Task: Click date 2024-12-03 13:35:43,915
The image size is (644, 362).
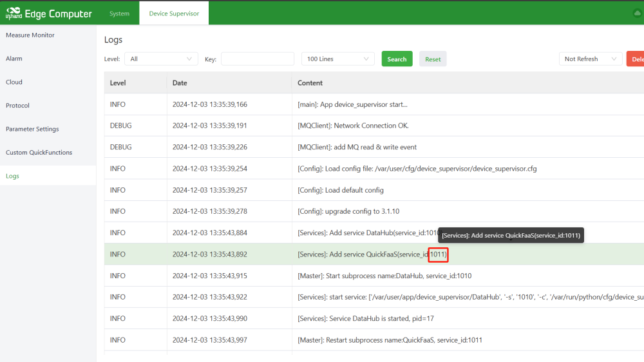Action: [x=210, y=276]
